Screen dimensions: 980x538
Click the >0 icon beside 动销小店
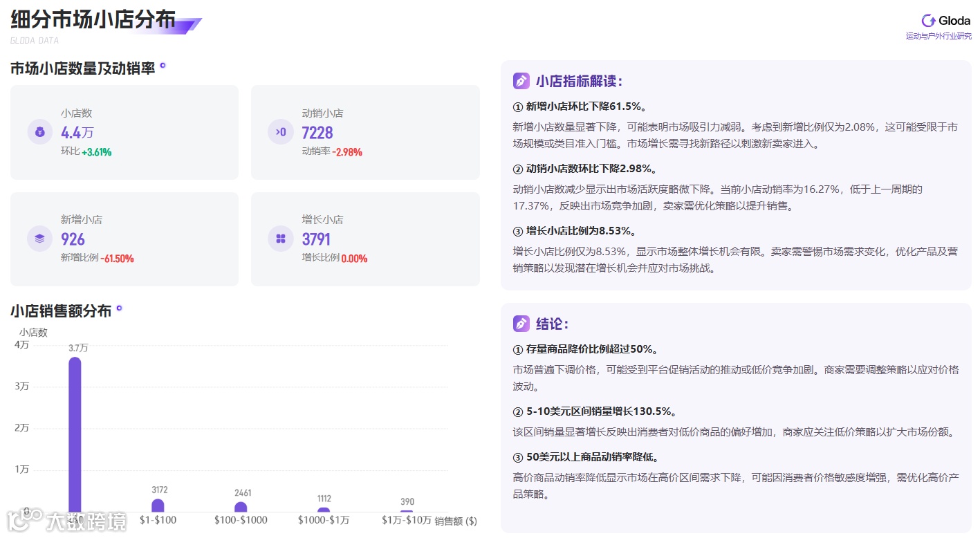pyautogui.click(x=281, y=132)
